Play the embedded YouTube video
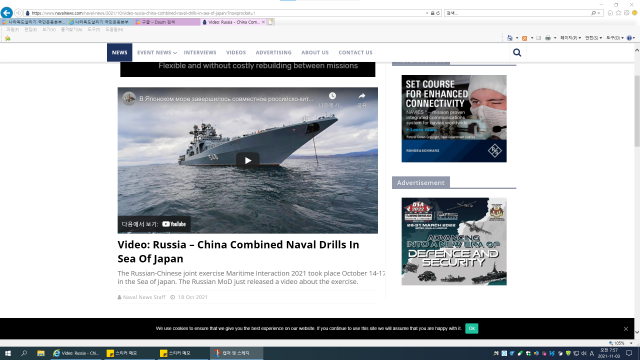Viewport: 640px width, 360px height. click(248, 160)
